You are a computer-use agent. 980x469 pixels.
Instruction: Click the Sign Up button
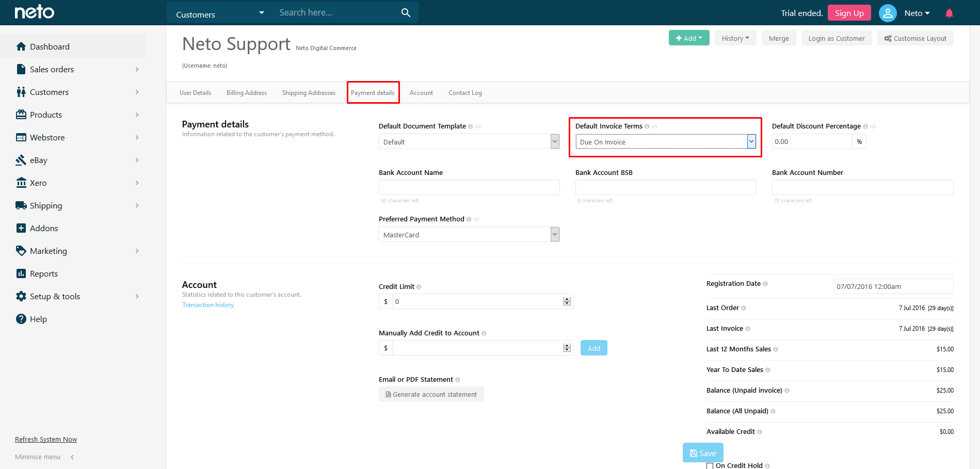coord(849,13)
